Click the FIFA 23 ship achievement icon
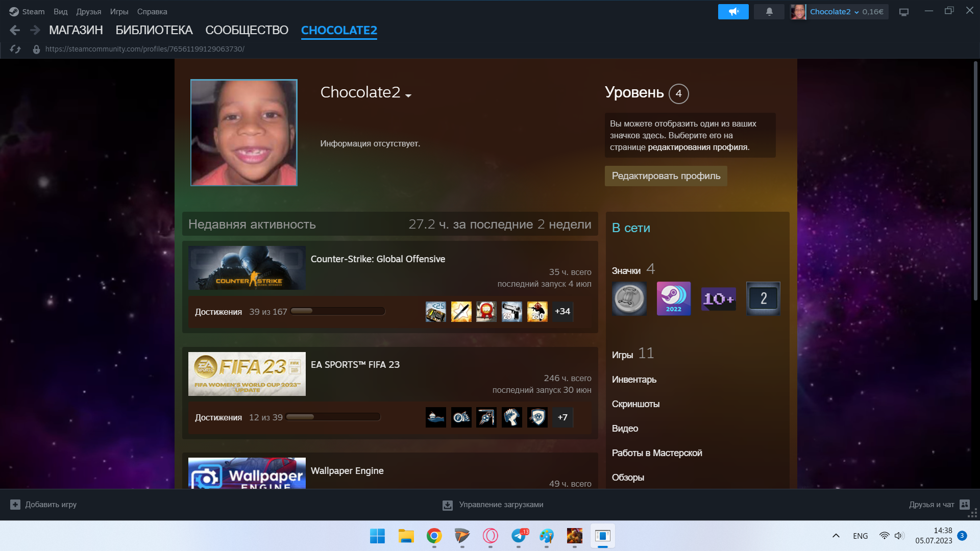Image resolution: width=980 pixels, height=551 pixels. point(436,417)
